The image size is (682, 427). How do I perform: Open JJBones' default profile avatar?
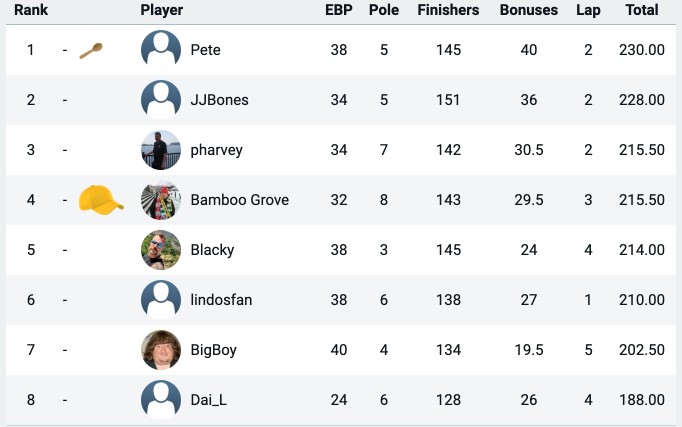(x=161, y=100)
